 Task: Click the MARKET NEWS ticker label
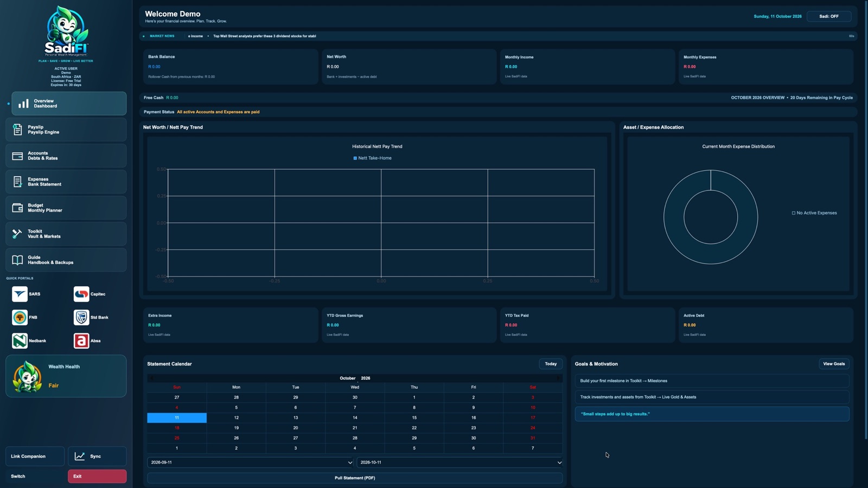[162, 36]
